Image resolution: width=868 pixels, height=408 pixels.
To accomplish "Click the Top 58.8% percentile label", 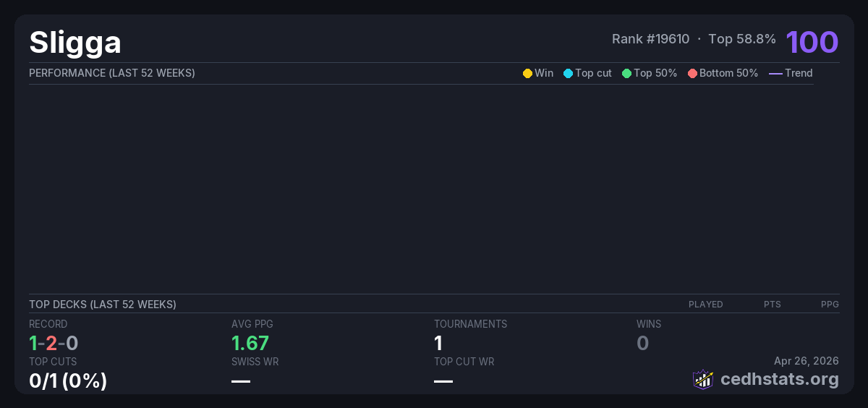I will click(742, 39).
